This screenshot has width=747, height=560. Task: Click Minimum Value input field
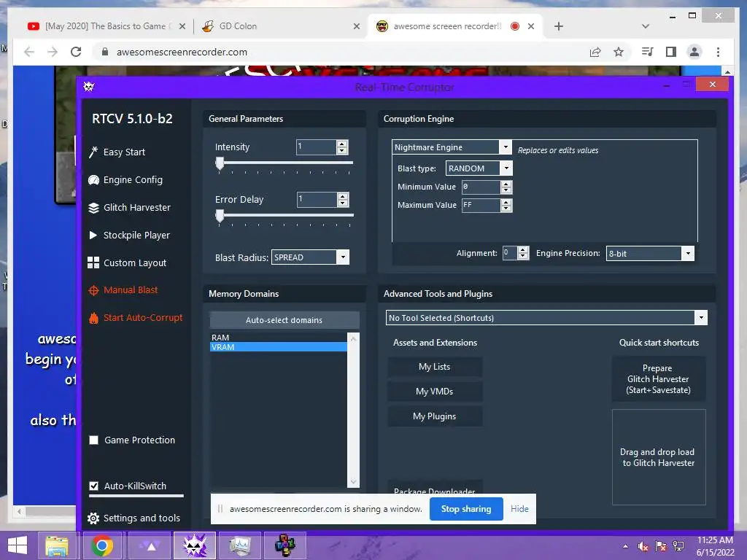pos(481,187)
